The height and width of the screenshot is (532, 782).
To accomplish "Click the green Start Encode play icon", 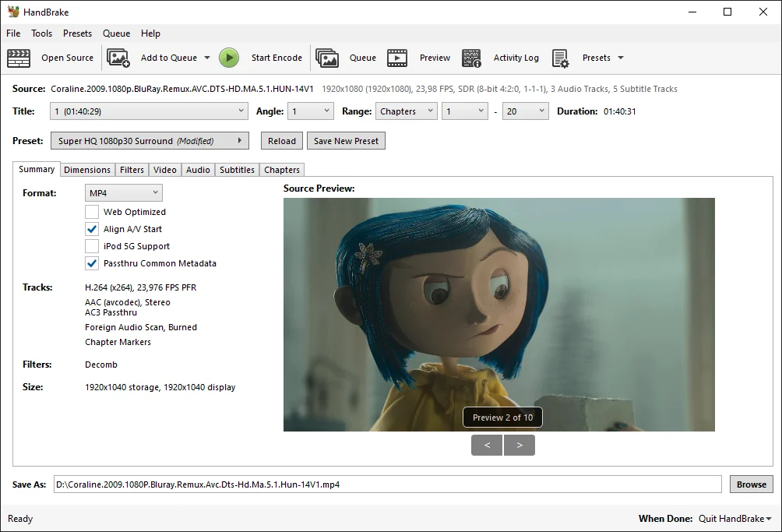I will (x=229, y=58).
